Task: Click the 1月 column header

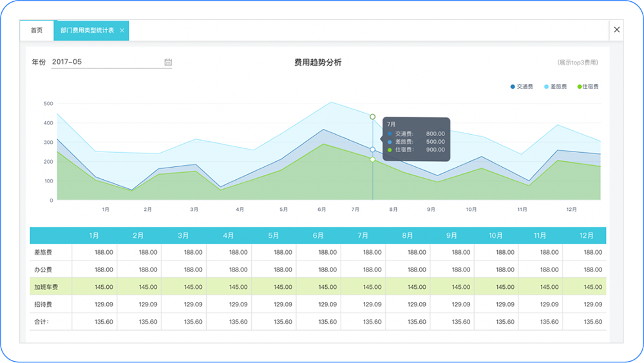Action: 94,235
